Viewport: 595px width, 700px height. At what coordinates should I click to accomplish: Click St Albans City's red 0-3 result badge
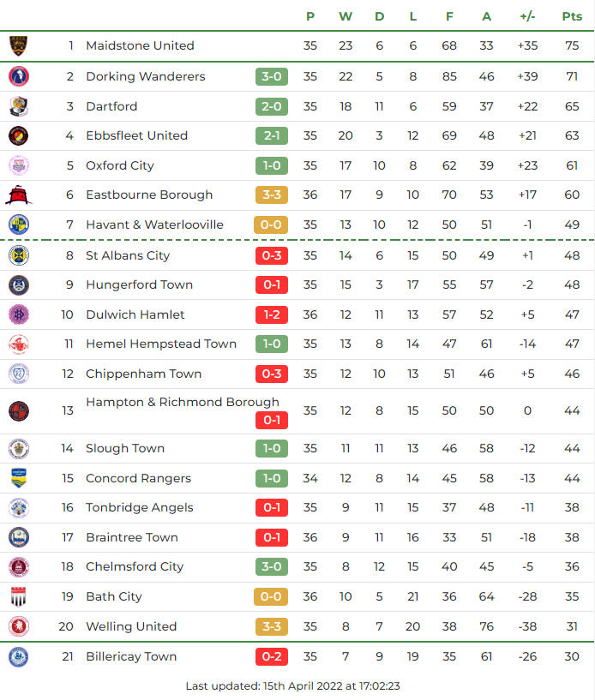pyautogui.click(x=271, y=255)
